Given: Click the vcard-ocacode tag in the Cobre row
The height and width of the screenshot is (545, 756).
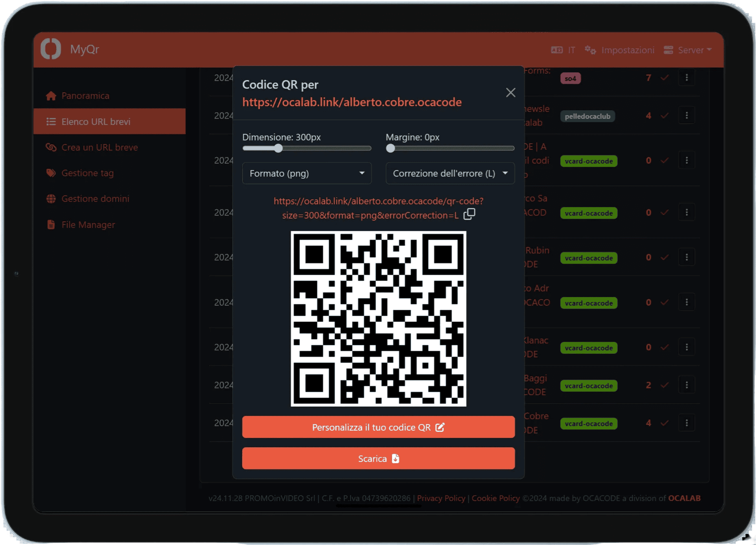Looking at the screenshot, I should 589,424.
